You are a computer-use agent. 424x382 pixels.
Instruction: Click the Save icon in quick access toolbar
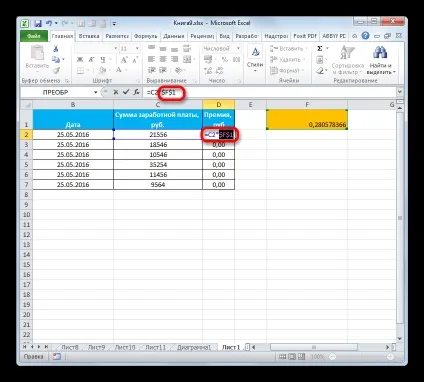37,24
